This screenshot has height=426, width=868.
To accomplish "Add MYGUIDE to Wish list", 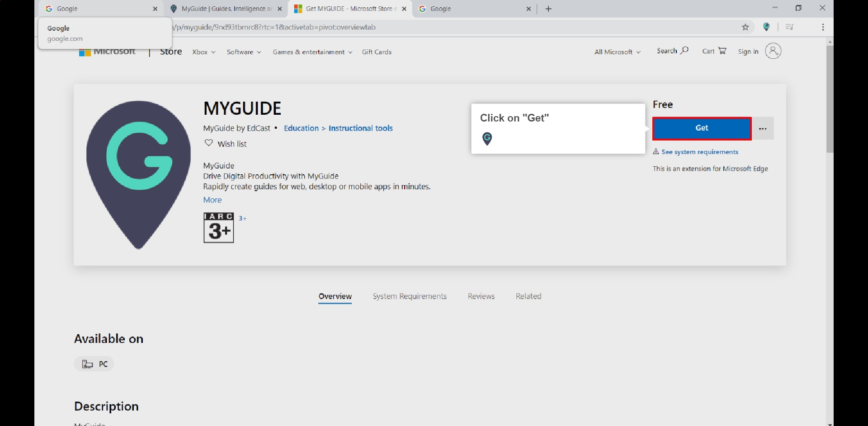I will (226, 144).
